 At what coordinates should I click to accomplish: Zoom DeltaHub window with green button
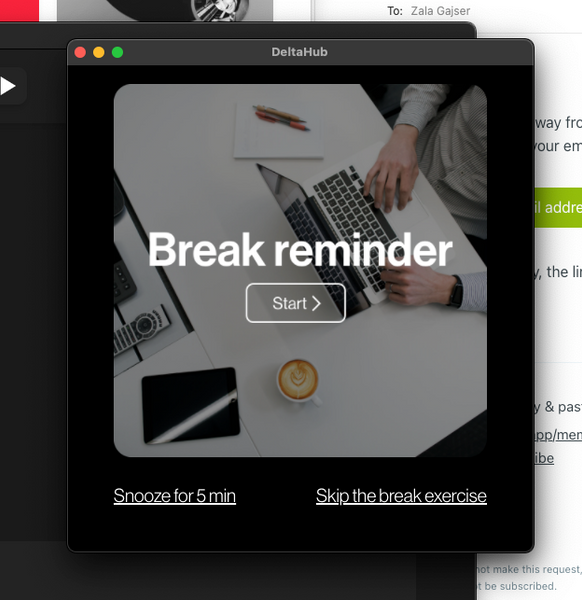coord(117,52)
